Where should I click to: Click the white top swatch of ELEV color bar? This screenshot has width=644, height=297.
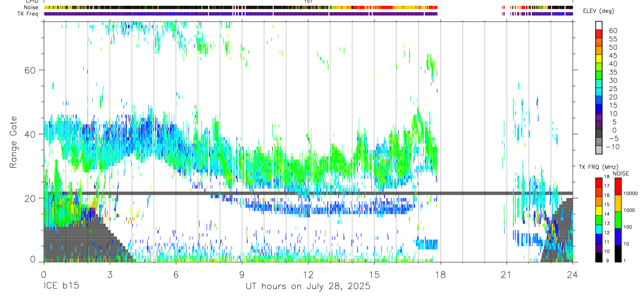point(599,25)
